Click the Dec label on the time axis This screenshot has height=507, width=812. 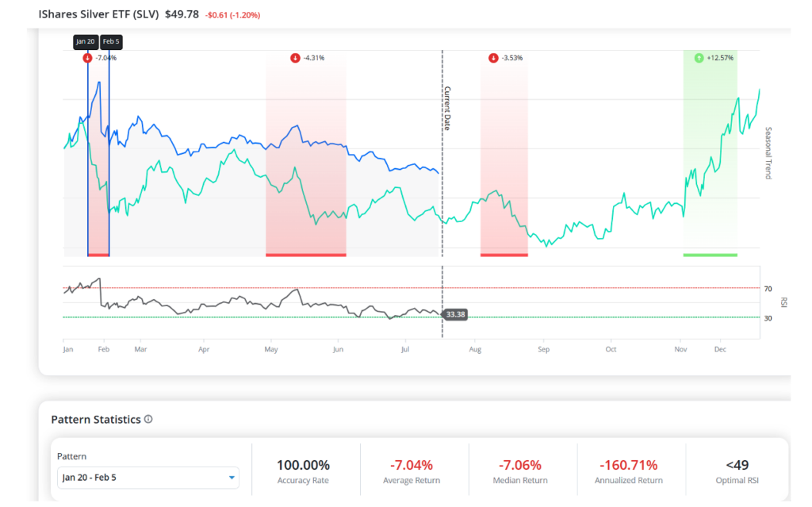click(x=720, y=349)
